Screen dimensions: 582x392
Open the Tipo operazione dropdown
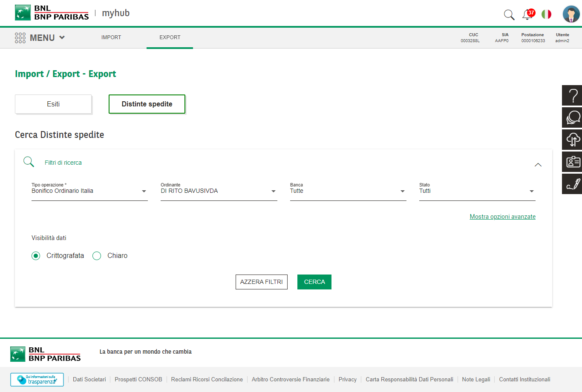pos(89,191)
